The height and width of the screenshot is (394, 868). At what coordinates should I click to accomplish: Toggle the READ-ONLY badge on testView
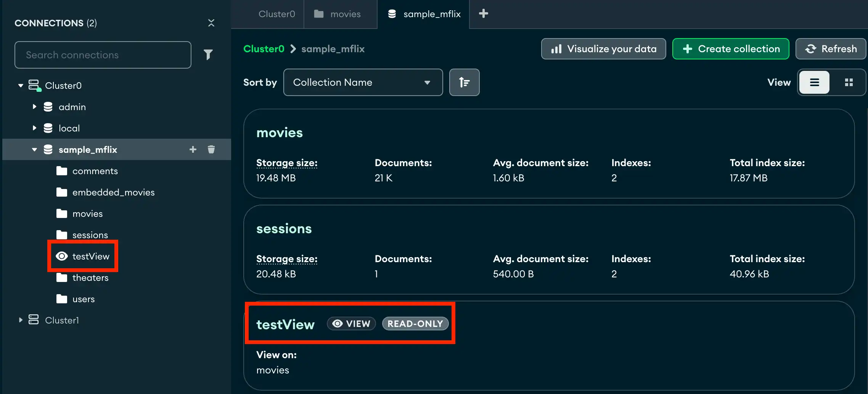[x=415, y=324]
